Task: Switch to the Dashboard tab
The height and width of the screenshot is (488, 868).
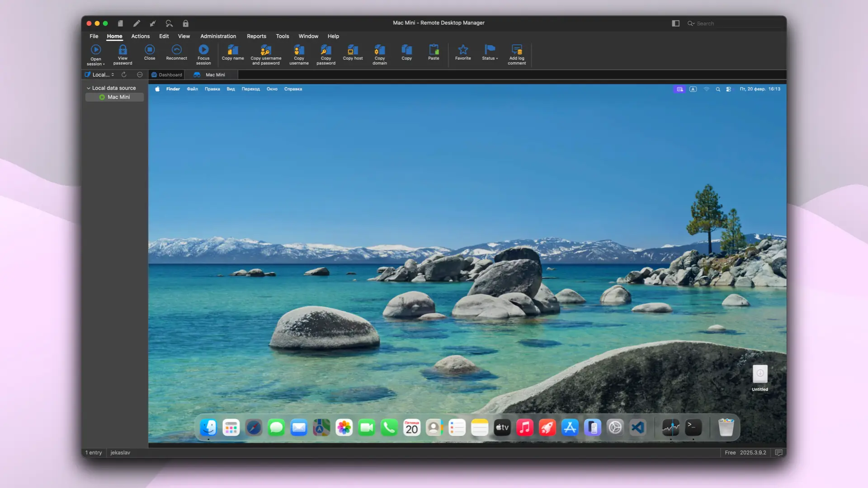Action: coord(166,75)
